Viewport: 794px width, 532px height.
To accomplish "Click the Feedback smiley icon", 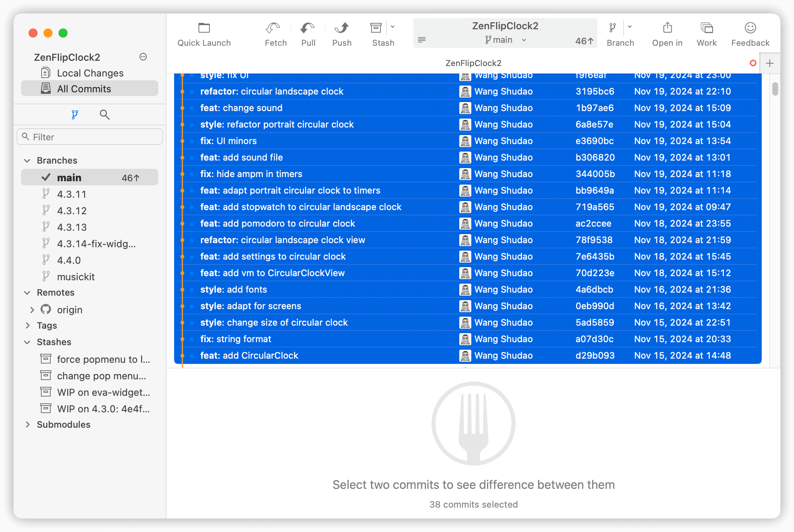I will pyautogui.click(x=750, y=28).
